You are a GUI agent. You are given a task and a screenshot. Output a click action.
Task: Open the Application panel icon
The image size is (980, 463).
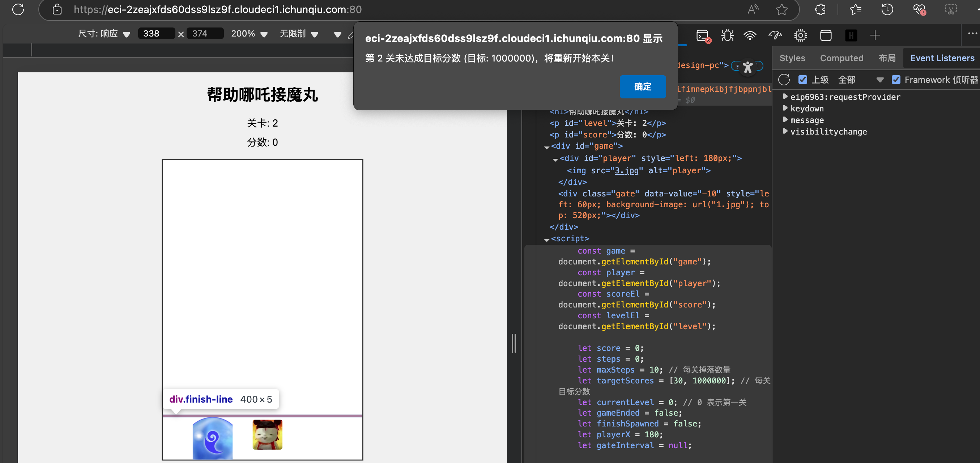tap(826, 36)
